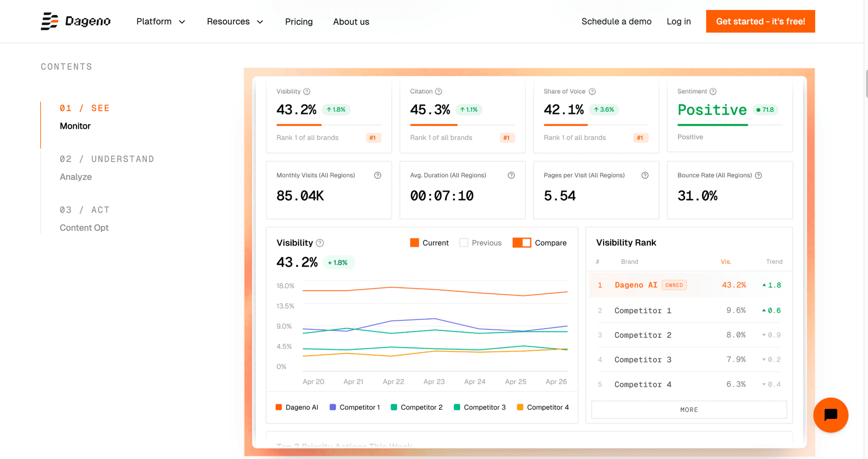Click help icon on Avg. Duration card
868x459 pixels.
point(511,175)
